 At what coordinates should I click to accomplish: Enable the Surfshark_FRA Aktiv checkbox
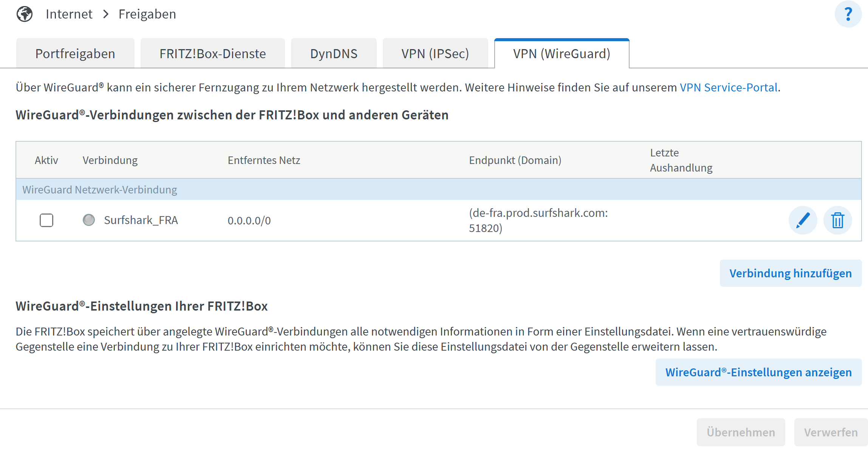(x=46, y=220)
